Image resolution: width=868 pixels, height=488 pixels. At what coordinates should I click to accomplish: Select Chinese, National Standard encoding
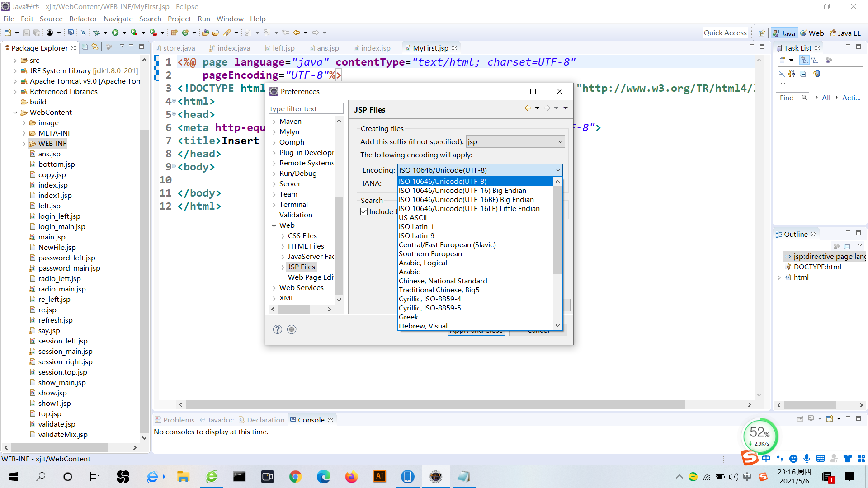coord(443,281)
